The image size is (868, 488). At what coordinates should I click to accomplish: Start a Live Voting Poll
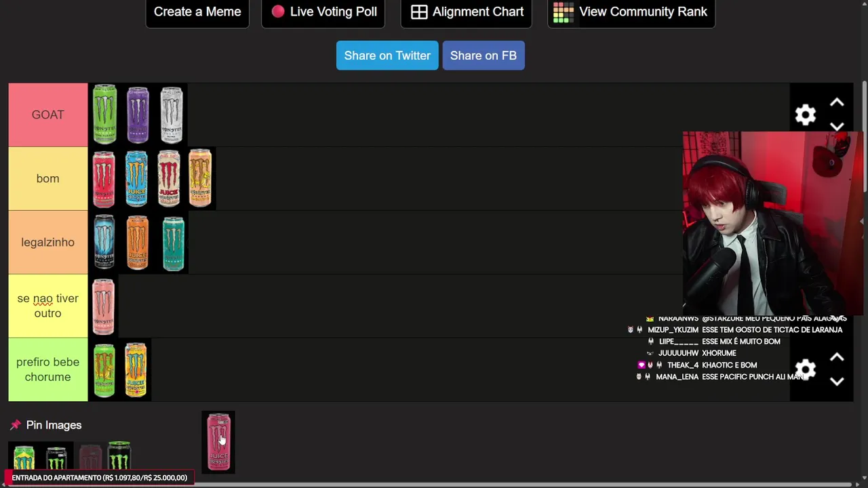[x=323, y=12]
